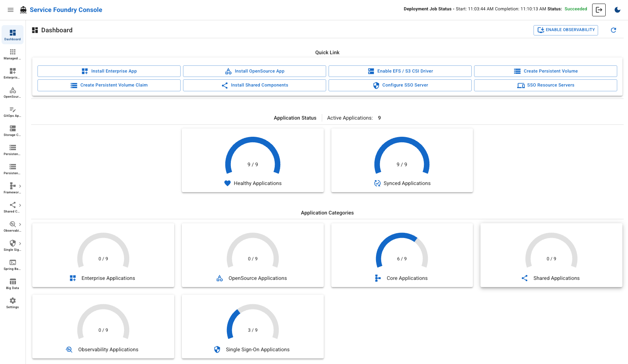This screenshot has height=364, width=628.
Task: Click the Healthy Applications 9/9 gauge
Action: (253, 156)
